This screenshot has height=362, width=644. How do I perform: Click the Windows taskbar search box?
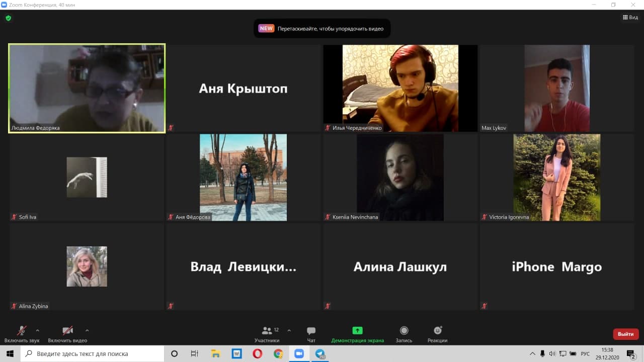(93, 353)
